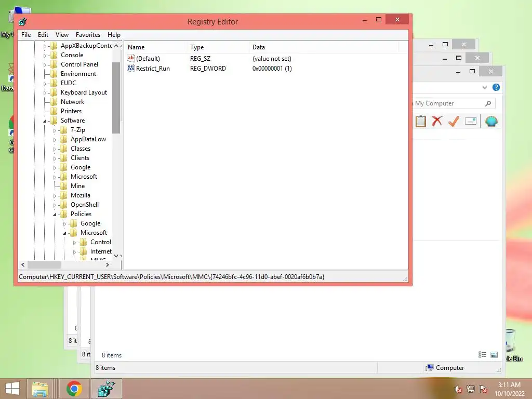Click the tree pane scroll down arrow
532x399 pixels.
tap(116, 256)
